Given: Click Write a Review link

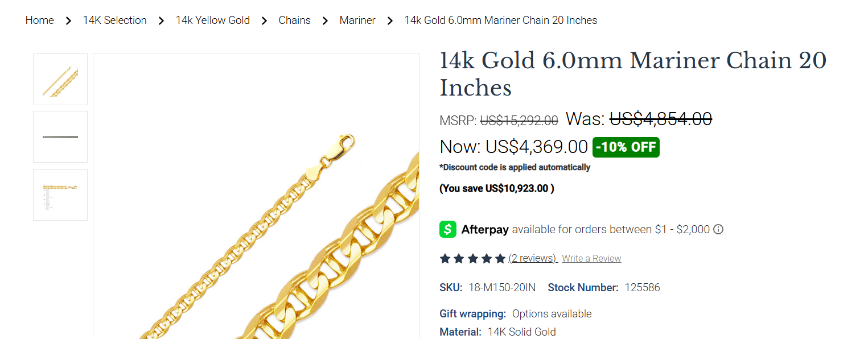Looking at the screenshot, I should [591, 259].
